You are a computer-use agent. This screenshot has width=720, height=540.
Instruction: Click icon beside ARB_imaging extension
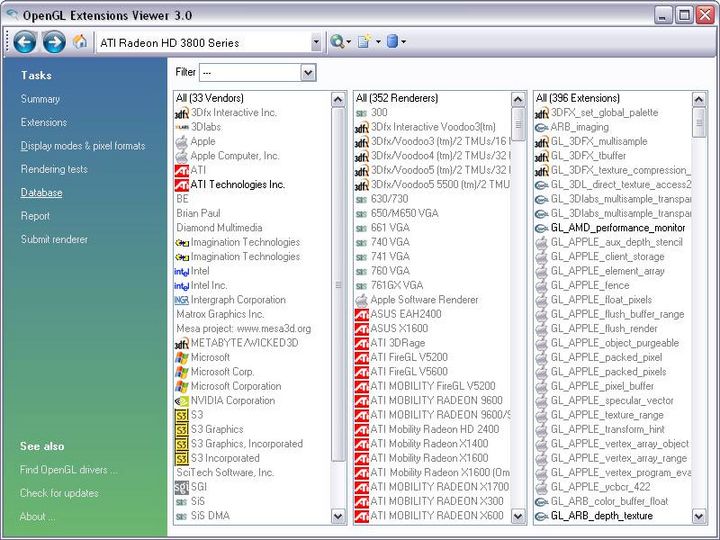tap(542, 127)
